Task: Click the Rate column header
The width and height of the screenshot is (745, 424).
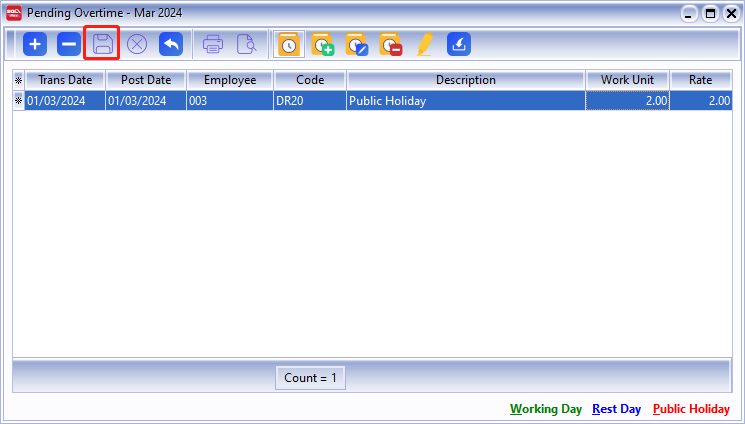Action: [700, 80]
